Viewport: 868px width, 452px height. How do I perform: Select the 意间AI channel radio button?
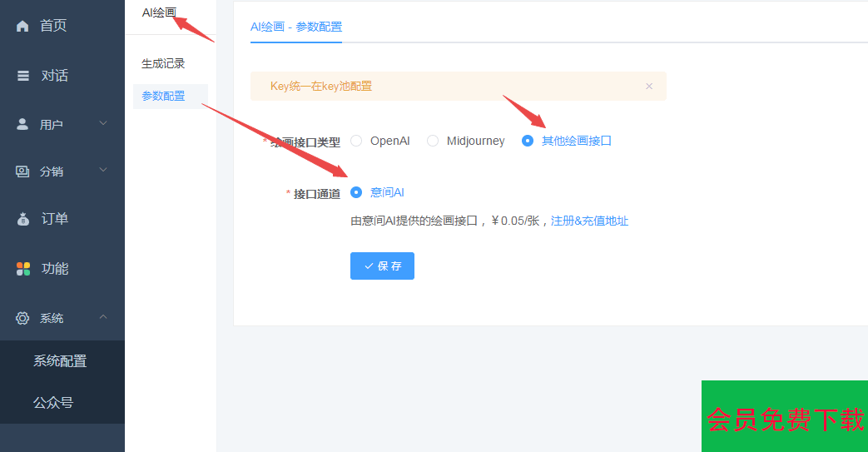point(356,192)
